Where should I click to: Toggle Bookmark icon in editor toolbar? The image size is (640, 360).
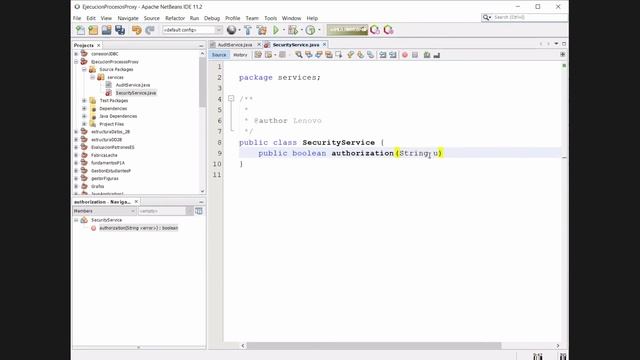tap(370, 55)
